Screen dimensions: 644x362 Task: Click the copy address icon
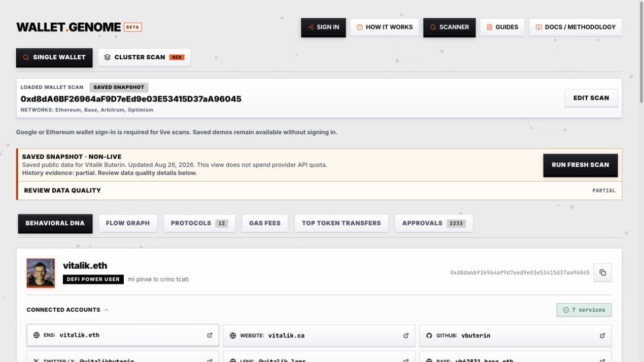(x=603, y=273)
